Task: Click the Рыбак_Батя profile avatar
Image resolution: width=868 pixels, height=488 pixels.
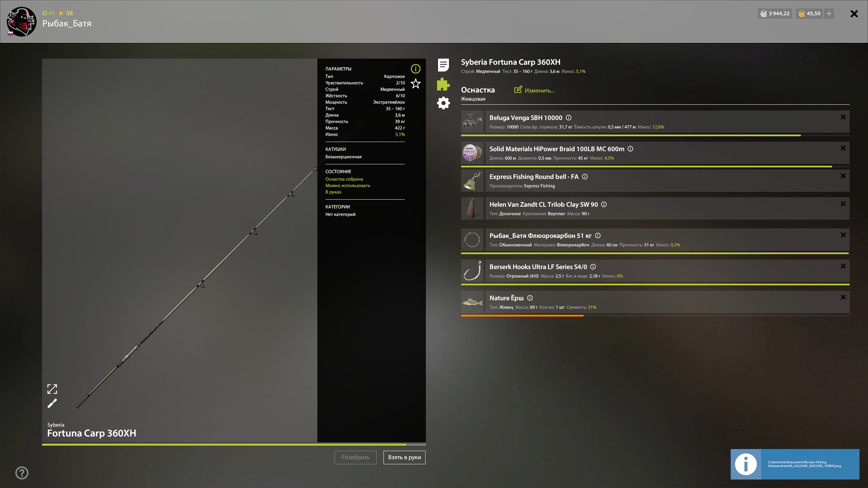Action: click(22, 22)
